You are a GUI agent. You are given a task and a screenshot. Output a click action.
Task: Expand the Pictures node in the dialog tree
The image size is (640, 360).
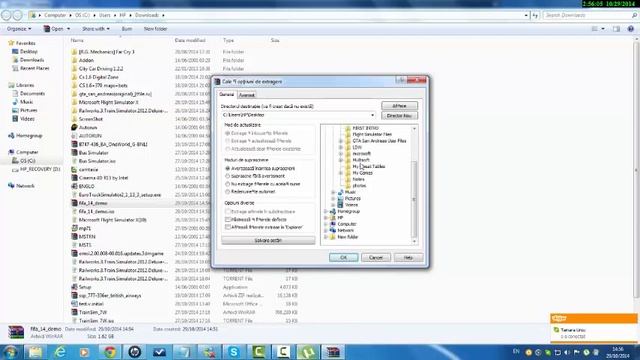[x=333, y=198]
